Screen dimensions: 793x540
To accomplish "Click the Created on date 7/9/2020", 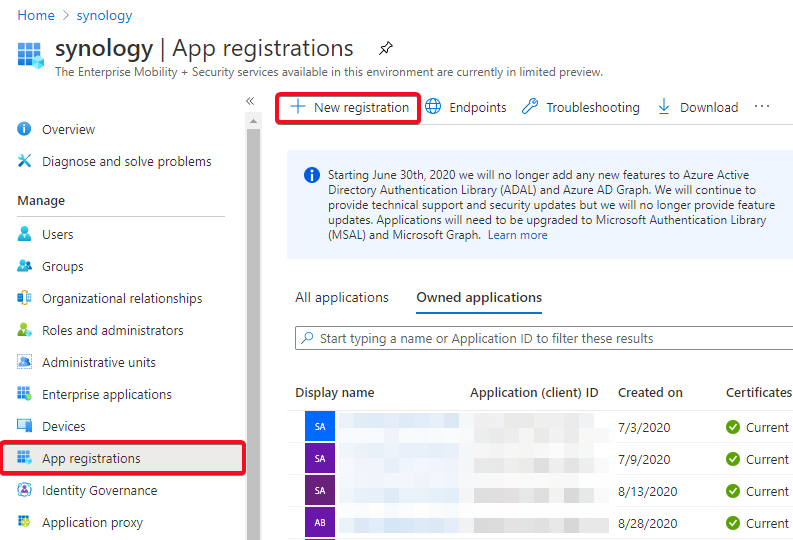I will click(x=644, y=460).
